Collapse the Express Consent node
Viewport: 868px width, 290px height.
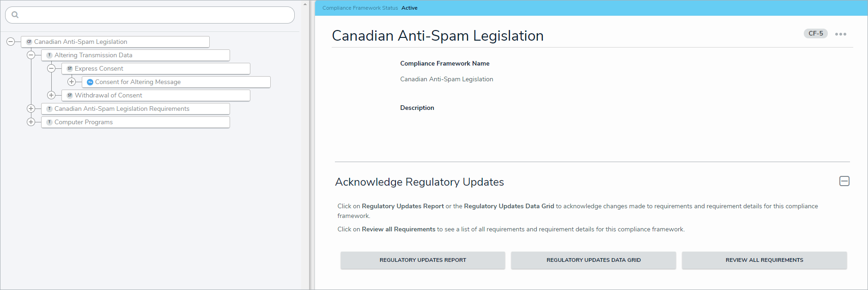tap(51, 68)
